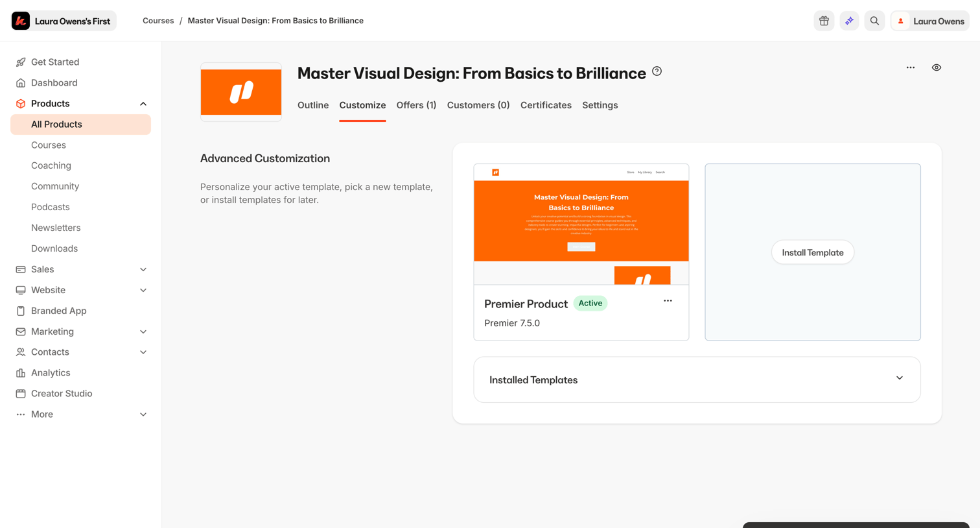This screenshot has height=528, width=980.
Task: Select the Customize tab
Action: tap(362, 105)
